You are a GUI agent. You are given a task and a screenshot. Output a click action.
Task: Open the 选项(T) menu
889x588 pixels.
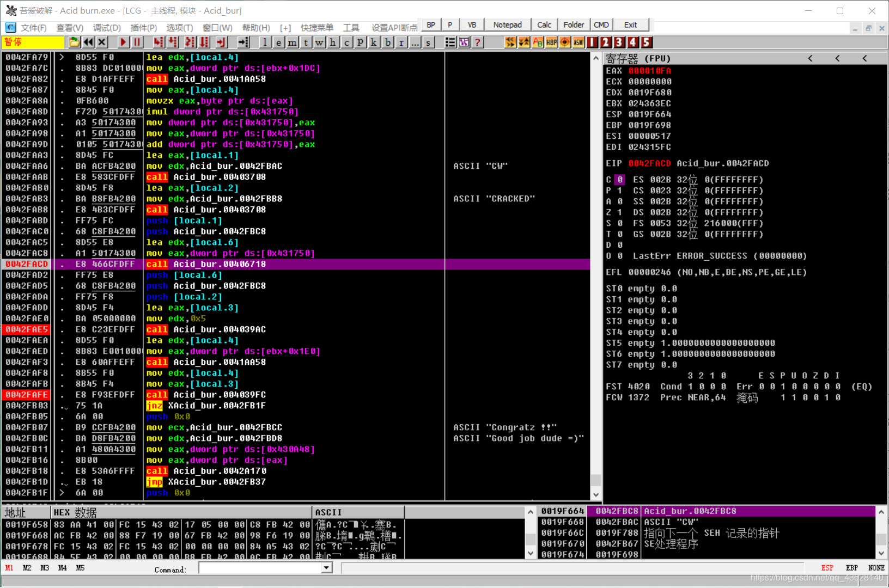(x=180, y=27)
